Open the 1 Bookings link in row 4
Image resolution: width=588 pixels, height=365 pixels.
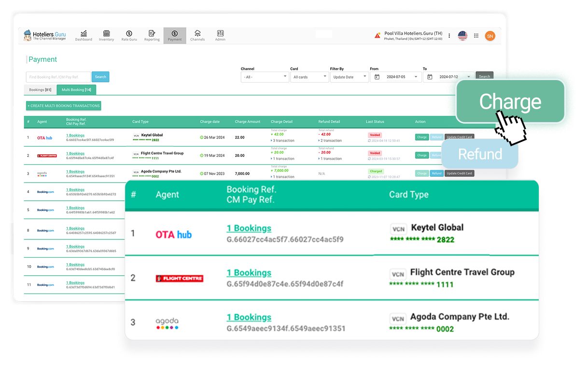pyautogui.click(x=75, y=190)
